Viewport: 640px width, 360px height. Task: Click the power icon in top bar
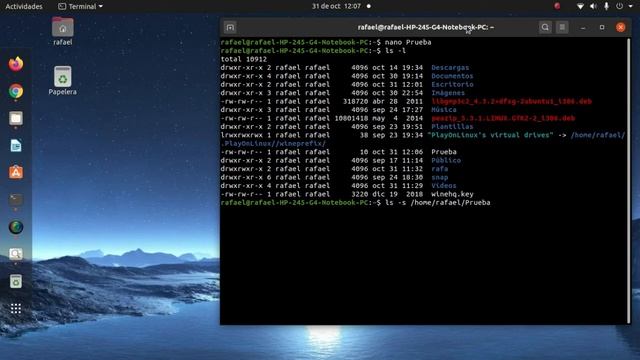[620, 6]
